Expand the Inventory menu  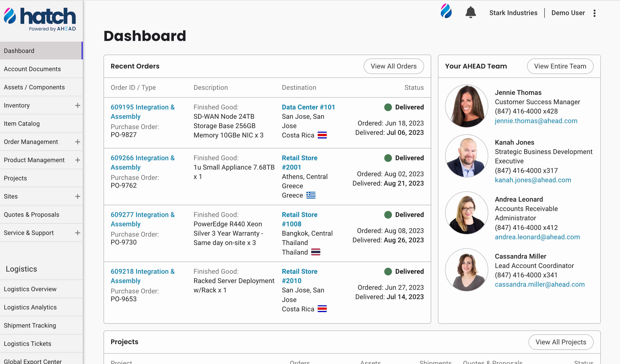click(78, 106)
